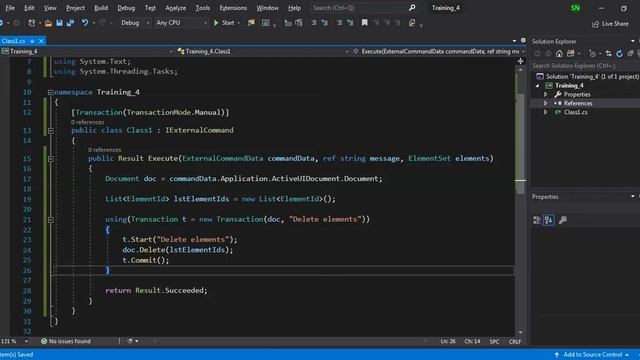Click the 0 references link above Class1

[x=87, y=122]
